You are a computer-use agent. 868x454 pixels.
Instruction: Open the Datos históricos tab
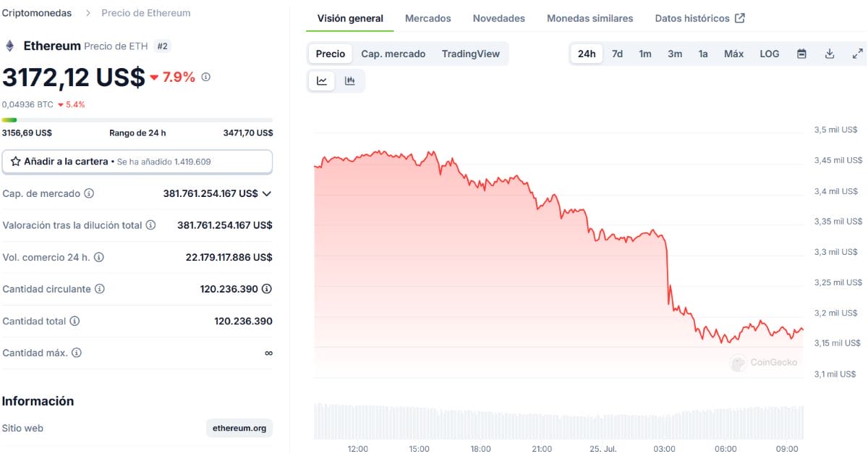699,18
